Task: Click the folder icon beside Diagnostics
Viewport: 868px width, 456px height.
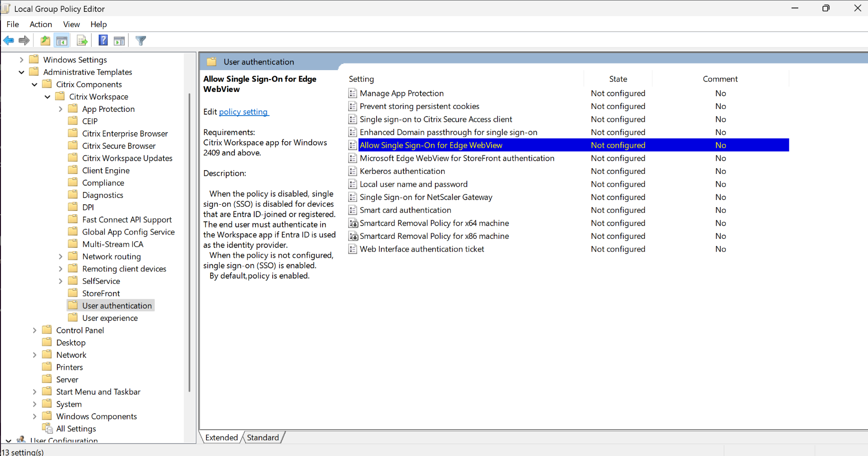Action: pyautogui.click(x=73, y=195)
